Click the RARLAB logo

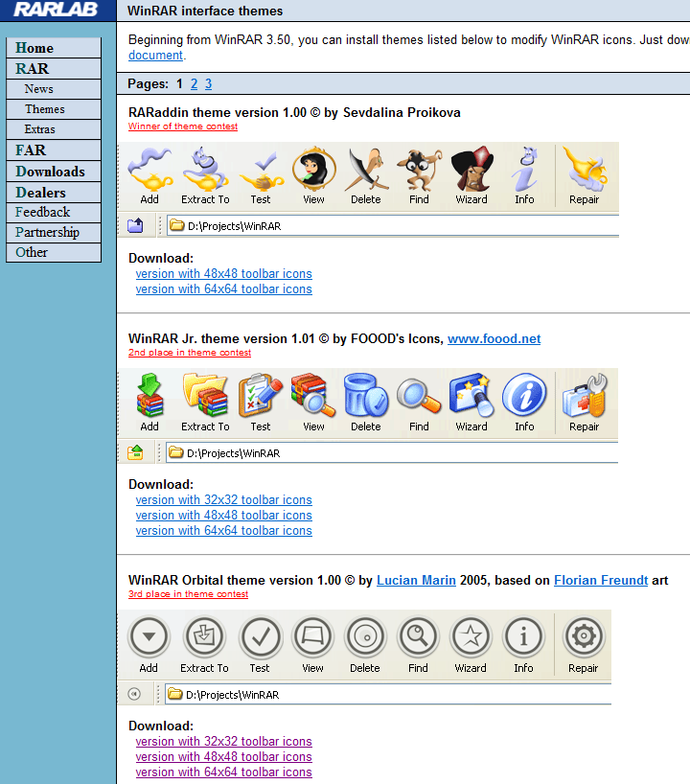tap(56, 9)
